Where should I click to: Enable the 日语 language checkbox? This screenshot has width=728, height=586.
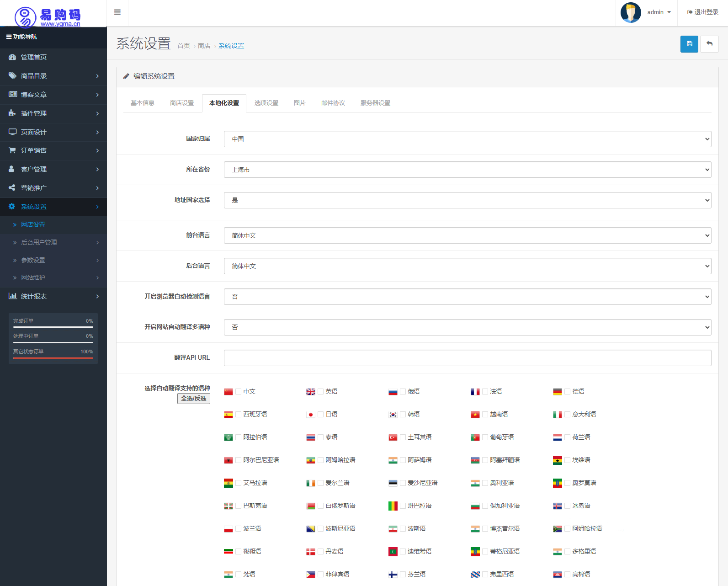321,415
